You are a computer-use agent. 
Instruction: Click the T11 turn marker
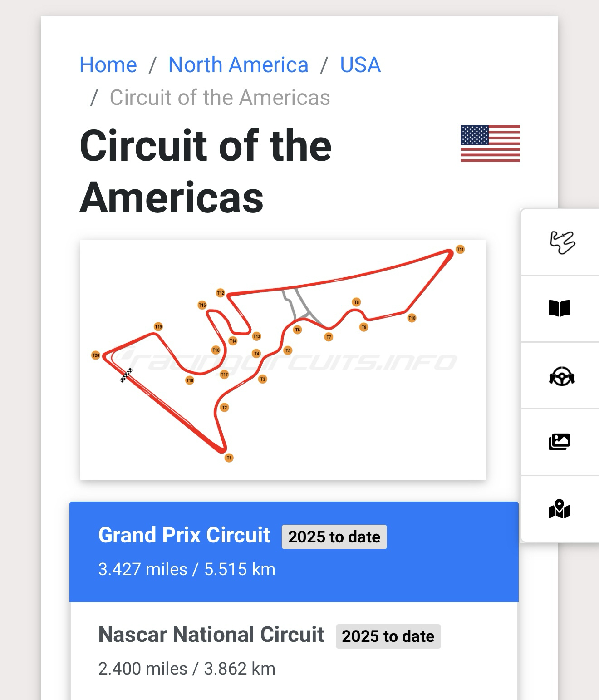pos(460,249)
